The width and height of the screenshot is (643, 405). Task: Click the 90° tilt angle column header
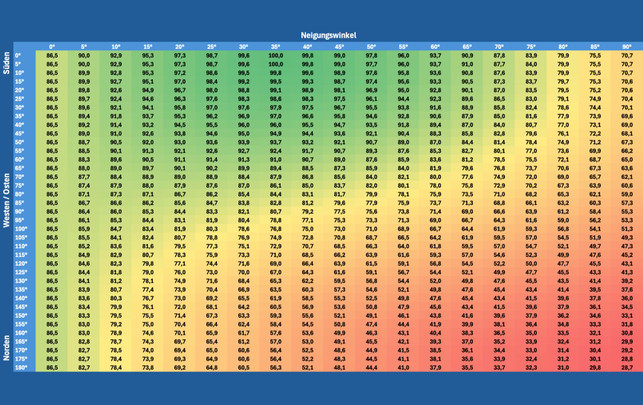tap(626, 47)
